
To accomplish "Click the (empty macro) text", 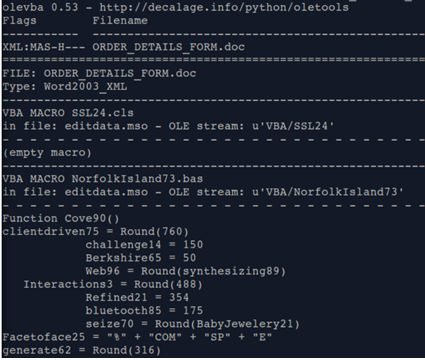I will [x=47, y=153].
